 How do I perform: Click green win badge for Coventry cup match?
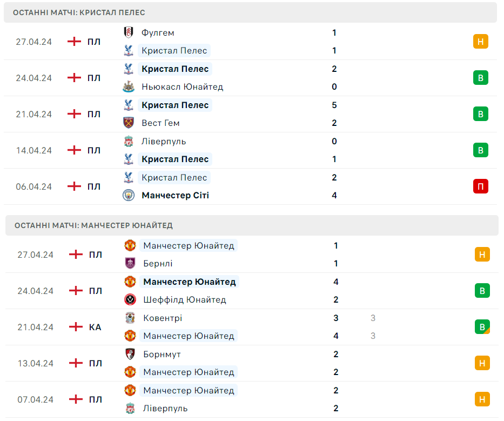click(x=482, y=327)
